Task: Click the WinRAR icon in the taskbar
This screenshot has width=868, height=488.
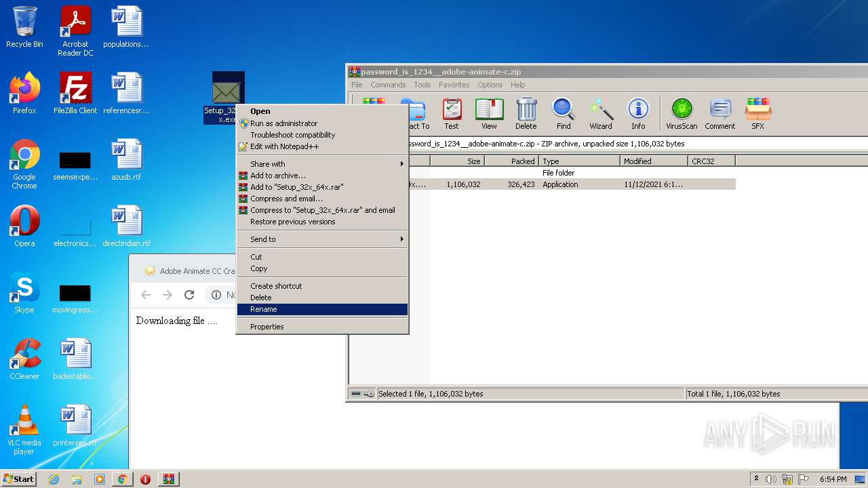Action: pos(168,479)
